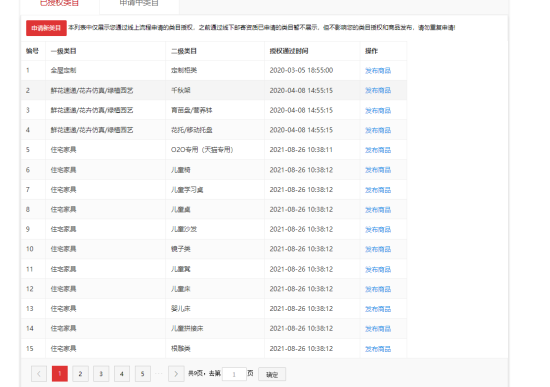Viewport: 550px width, 387px height.
Task: Go to the previous page arrow
Action: coord(39,374)
